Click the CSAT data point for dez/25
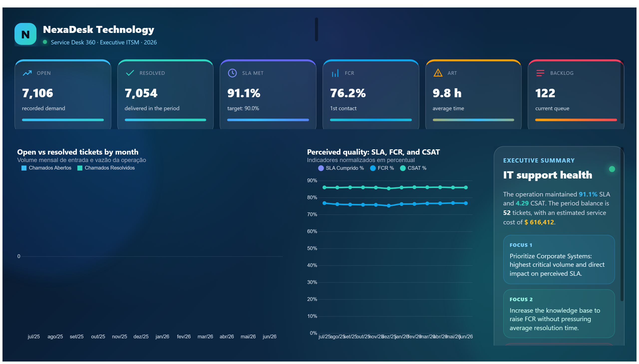639x364 pixels. (x=388, y=188)
